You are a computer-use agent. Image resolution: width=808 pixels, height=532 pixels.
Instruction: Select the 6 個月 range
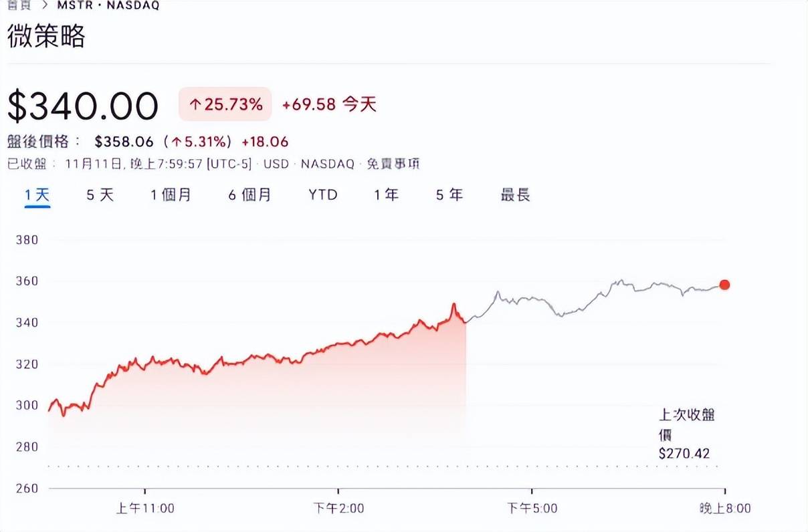click(248, 194)
